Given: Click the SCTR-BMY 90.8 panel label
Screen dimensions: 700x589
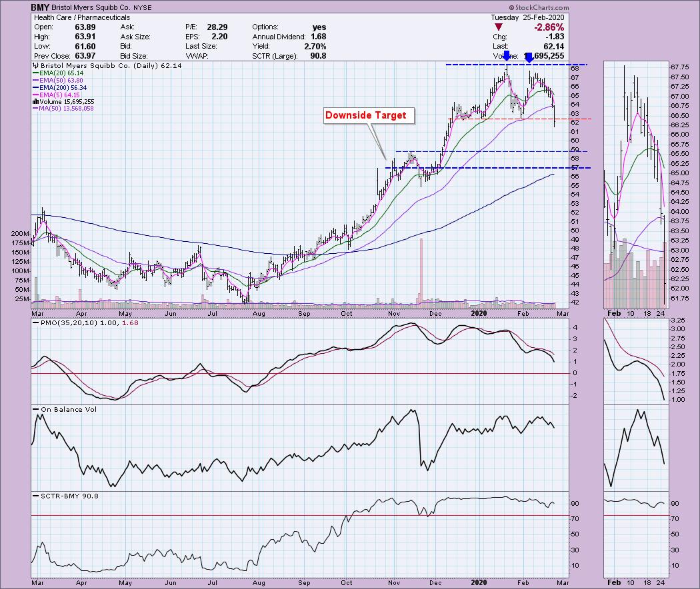Looking at the screenshot, I should pyautogui.click(x=69, y=496).
